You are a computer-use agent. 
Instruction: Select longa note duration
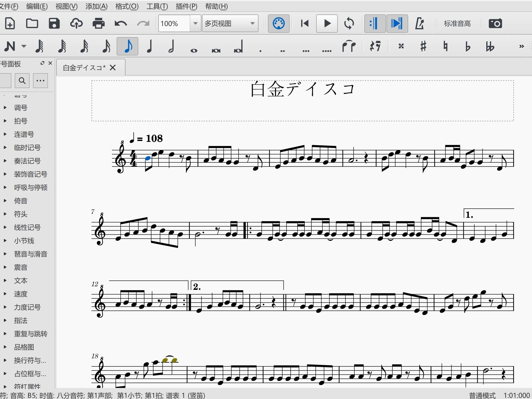tap(239, 46)
